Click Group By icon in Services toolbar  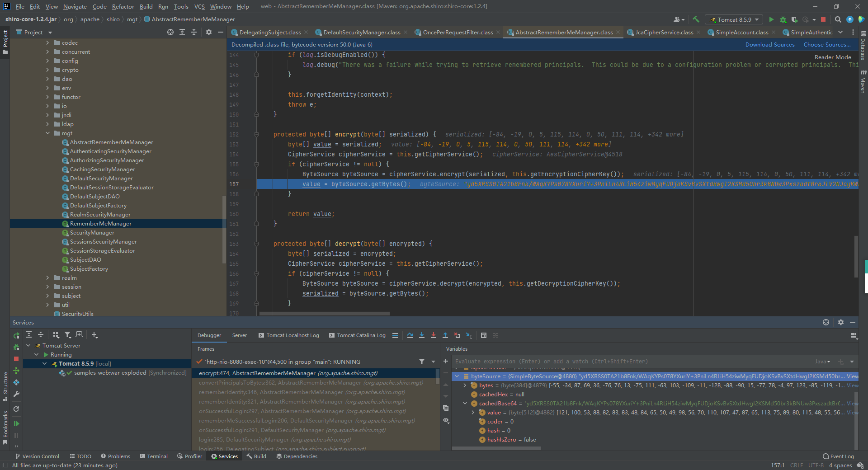tap(56, 335)
